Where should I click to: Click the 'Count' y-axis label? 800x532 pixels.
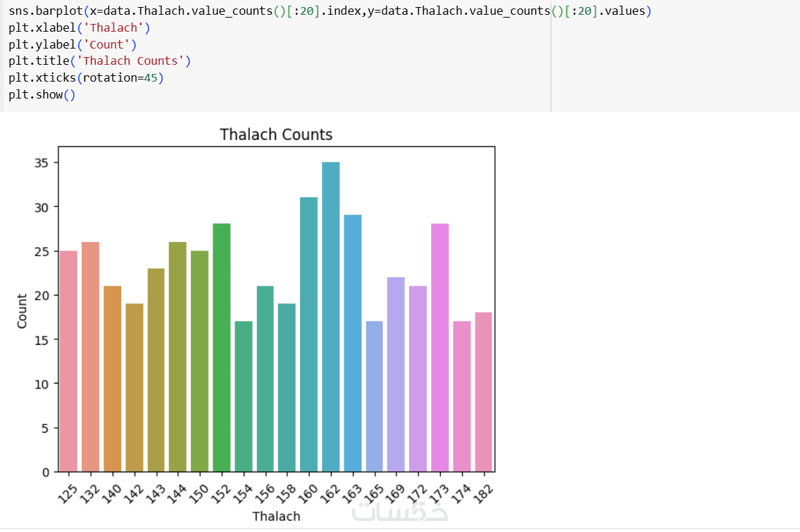pos(22,310)
